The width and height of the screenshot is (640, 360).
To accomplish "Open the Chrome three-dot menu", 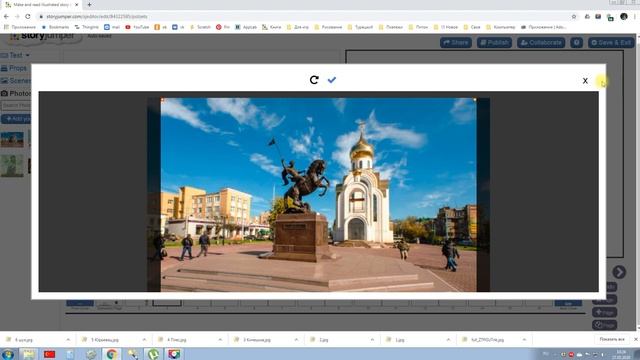I will point(635,16).
